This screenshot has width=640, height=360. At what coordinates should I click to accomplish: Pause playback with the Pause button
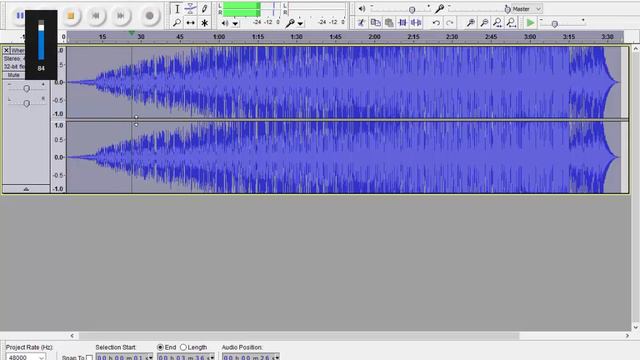pos(19,16)
